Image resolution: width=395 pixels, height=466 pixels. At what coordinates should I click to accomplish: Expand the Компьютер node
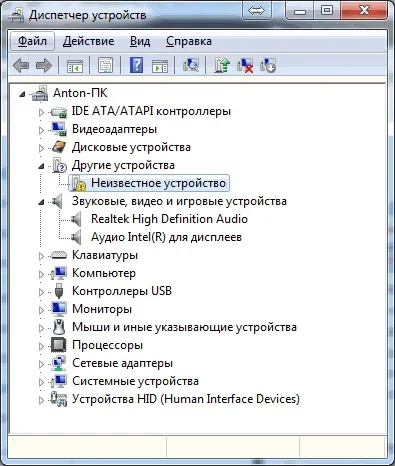pos(41,274)
